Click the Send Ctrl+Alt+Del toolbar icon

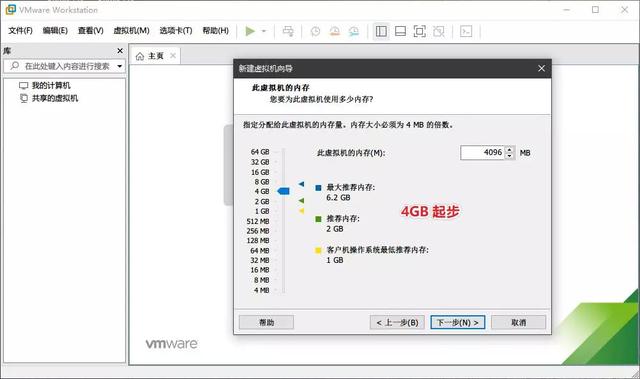point(288,31)
